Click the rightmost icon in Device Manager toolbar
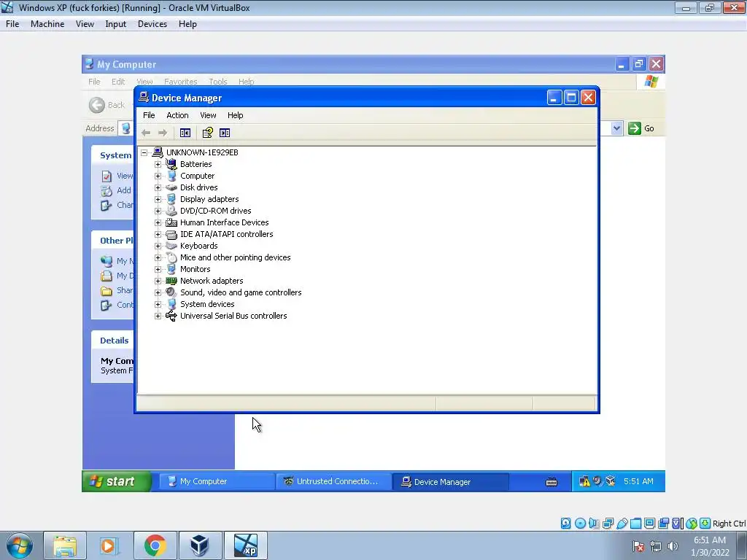The width and height of the screenshot is (747, 560). coord(225,133)
